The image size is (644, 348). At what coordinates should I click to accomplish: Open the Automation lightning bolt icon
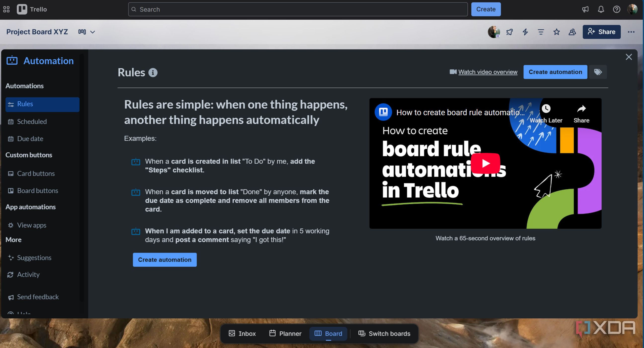tap(525, 32)
